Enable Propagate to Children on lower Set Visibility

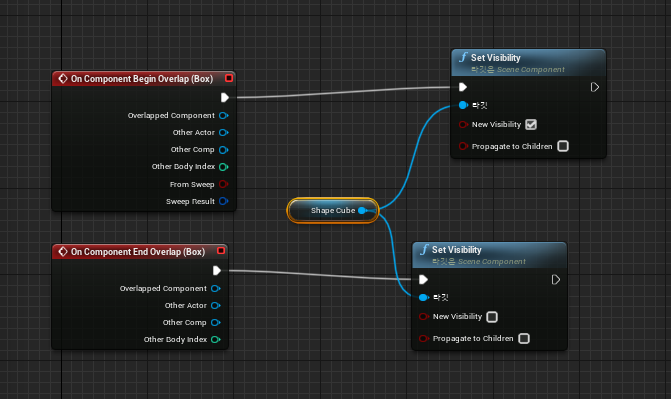(x=524, y=339)
